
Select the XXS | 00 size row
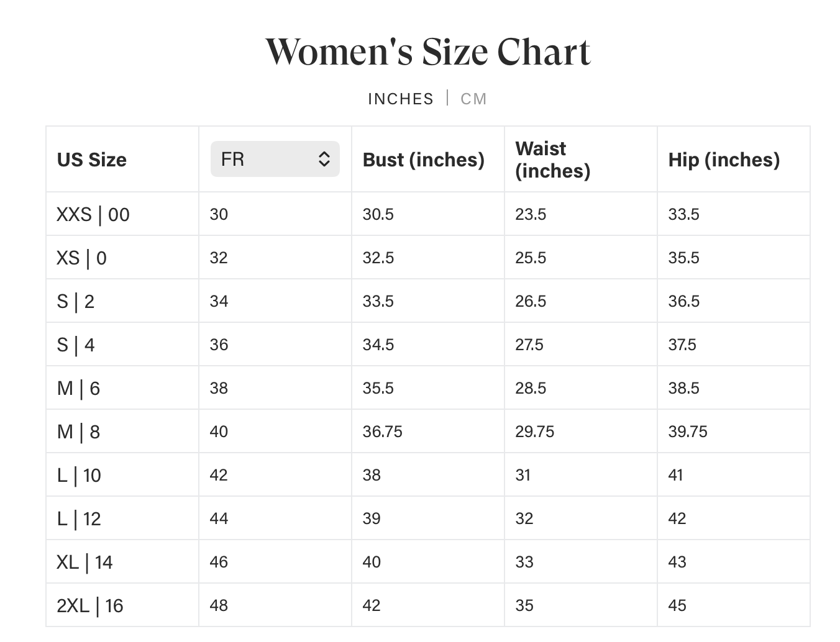[428, 214]
